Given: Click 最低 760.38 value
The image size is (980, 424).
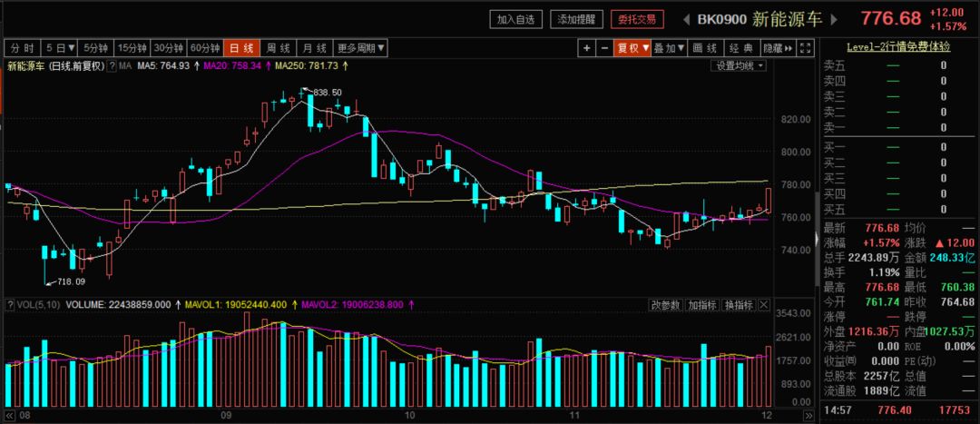Looking at the screenshot, I should click(959, 288).
